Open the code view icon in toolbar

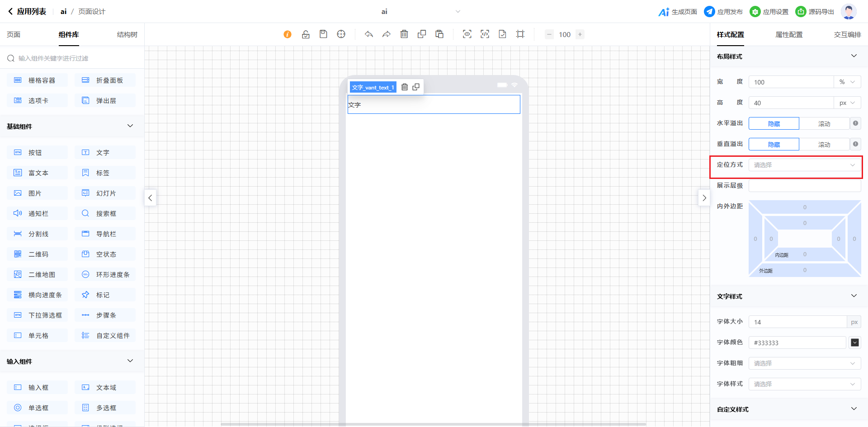[x=485, y=34]
